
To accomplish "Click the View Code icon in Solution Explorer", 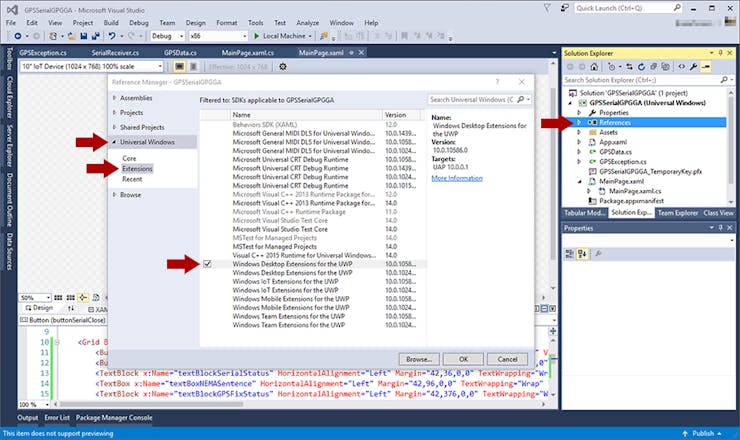I will [x=681, y=67].
